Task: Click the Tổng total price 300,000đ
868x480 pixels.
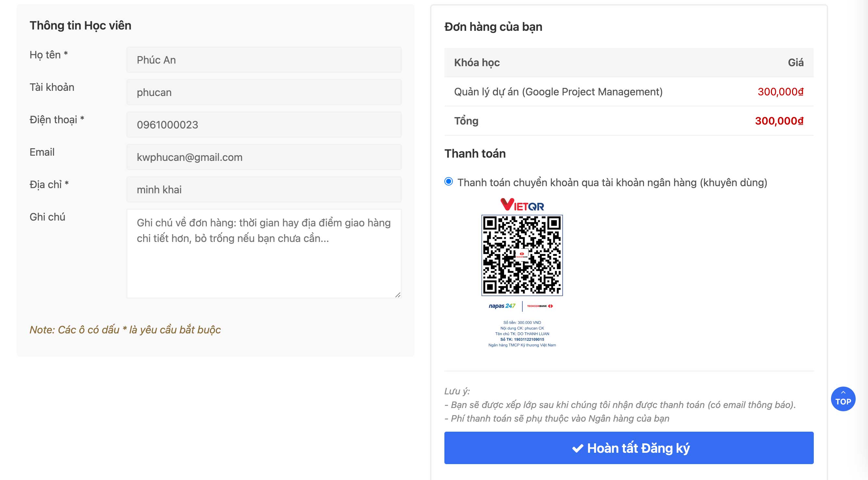Action: [779, 121]
